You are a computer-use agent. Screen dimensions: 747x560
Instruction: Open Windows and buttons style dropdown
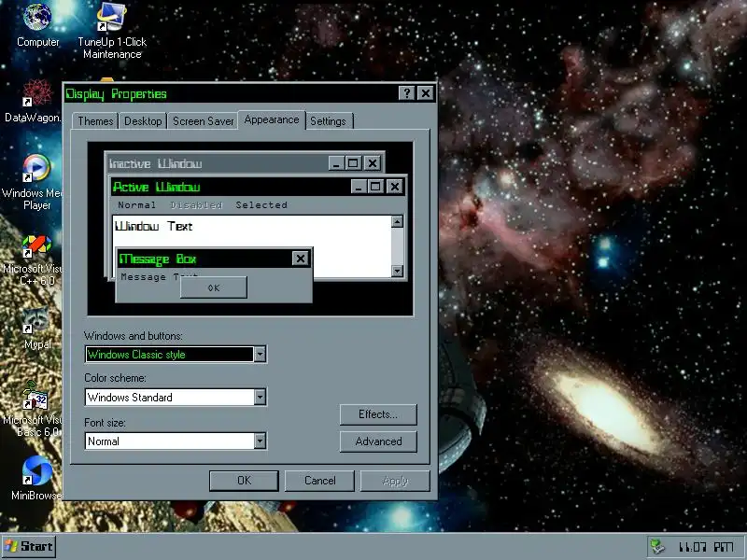(260, 355)
